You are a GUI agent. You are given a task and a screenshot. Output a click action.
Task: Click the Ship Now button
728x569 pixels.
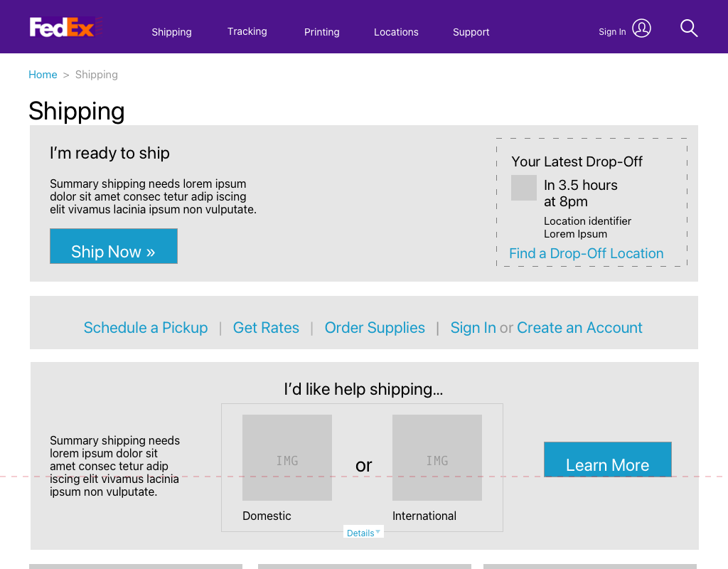click(x=114, y=246)
